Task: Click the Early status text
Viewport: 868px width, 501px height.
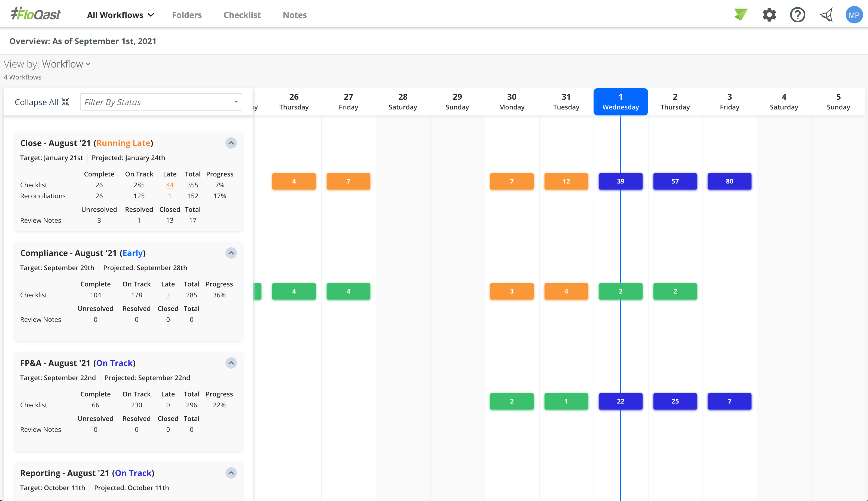Action: coord(132,253)
